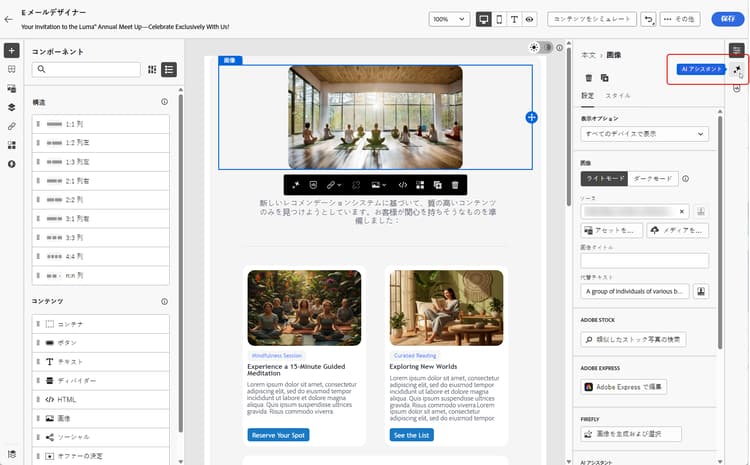
Task: Clear the image source field (x)
Action: coord(682,211)
